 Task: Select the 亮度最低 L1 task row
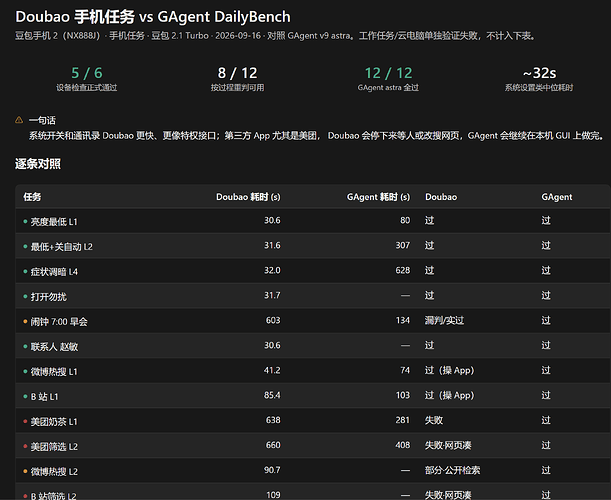(313, 221)
